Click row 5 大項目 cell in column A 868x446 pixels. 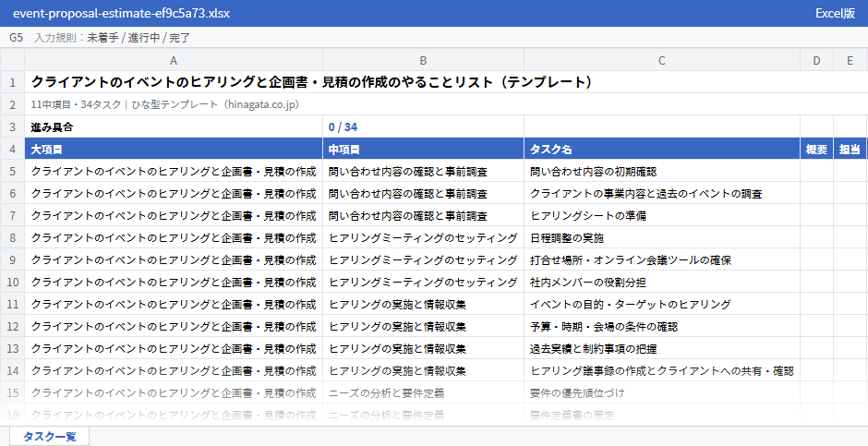pos(174,172)
